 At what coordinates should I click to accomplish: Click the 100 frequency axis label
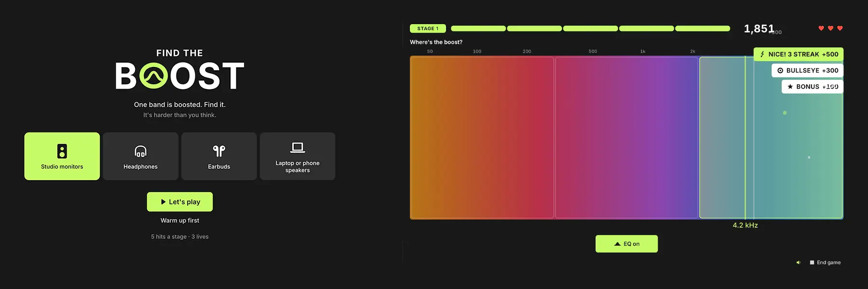[x=477, y=52]
